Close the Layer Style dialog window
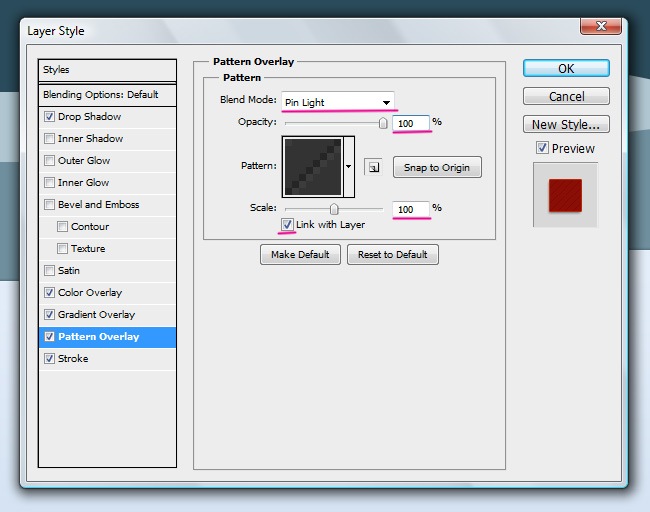This screenshot has width=650, height=512. tap(603, 28)
